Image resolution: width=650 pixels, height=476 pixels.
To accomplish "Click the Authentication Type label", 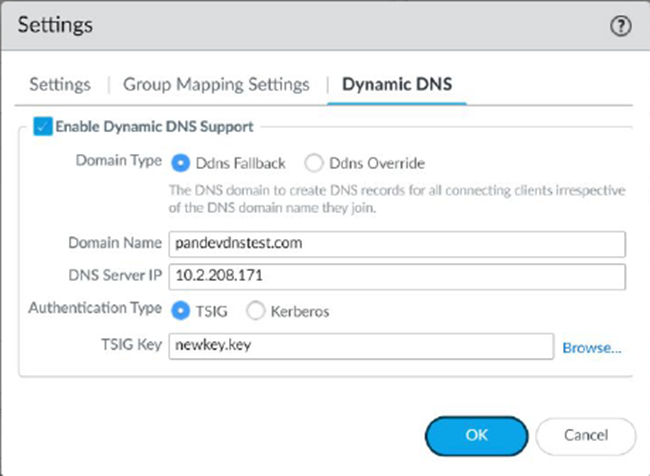I will click(94, 310).
